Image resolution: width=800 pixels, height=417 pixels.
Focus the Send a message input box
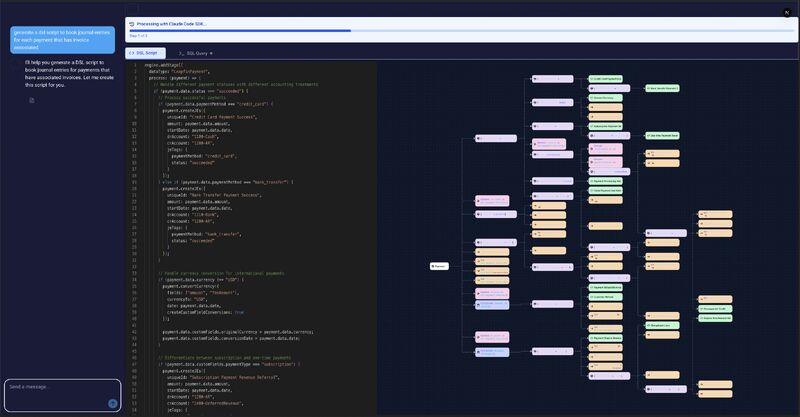[62, 395]
